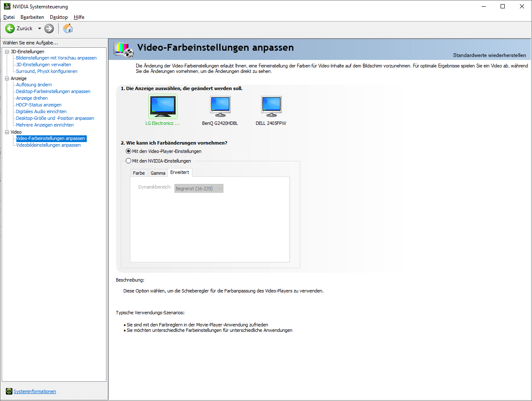Click the NVIDIA title bar app icon

(x=7, y=6)
